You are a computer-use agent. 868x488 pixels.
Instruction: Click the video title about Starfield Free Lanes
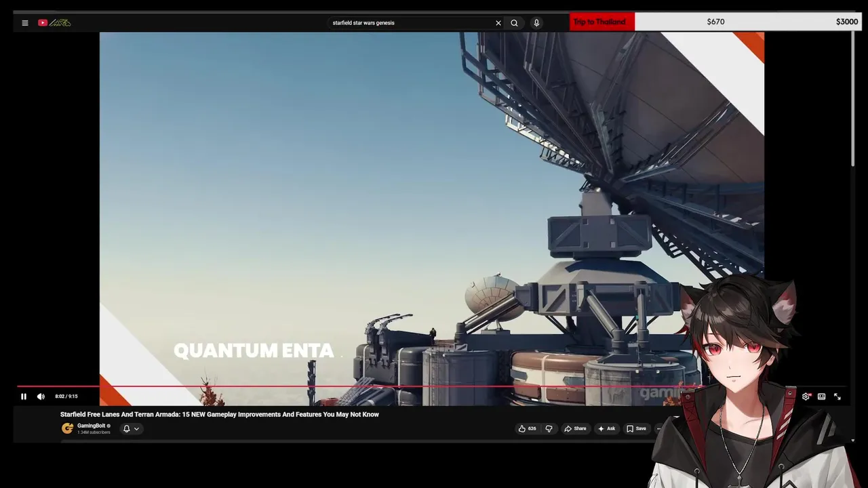click(x=220, y=414)
